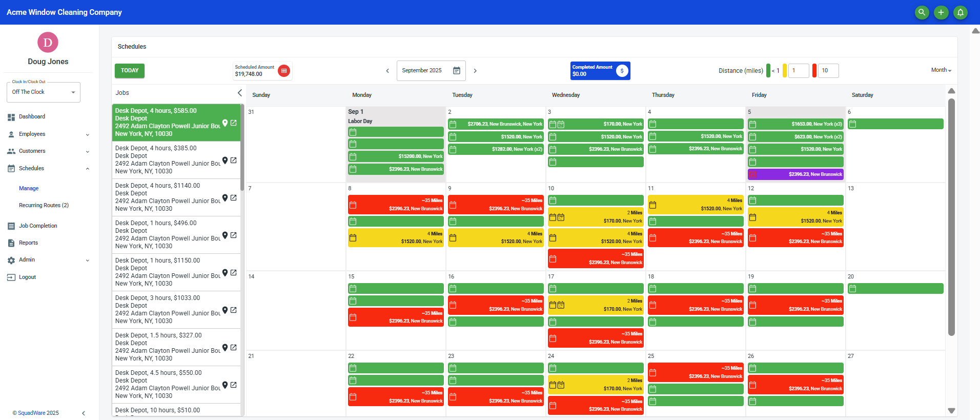Open Reports in the sidebar

(28, 243)
